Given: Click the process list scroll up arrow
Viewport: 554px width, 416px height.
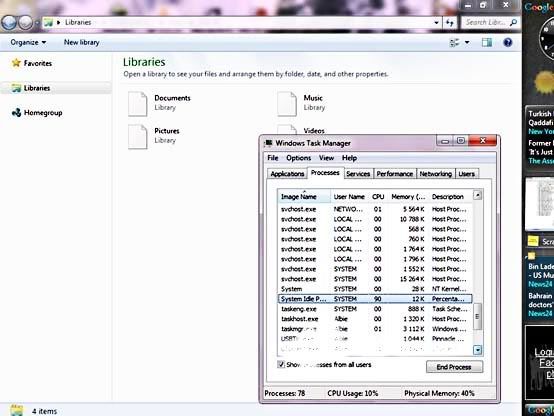Looking at the screenshot, I should click(477, 195).
